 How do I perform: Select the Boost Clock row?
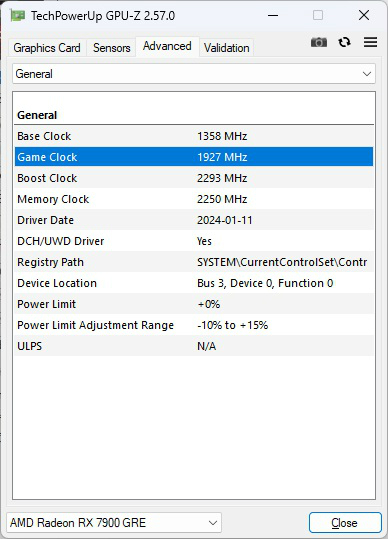(x=194, y=178)
